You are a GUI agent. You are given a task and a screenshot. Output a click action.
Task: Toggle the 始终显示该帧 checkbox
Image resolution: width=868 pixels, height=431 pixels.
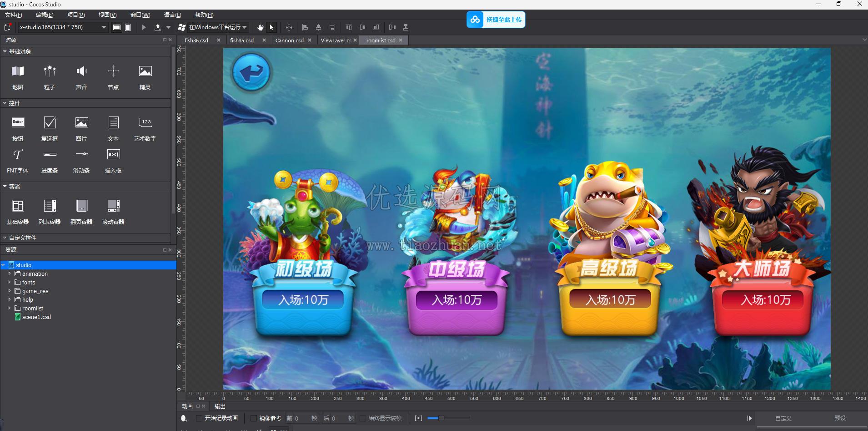tap(363, 418)
